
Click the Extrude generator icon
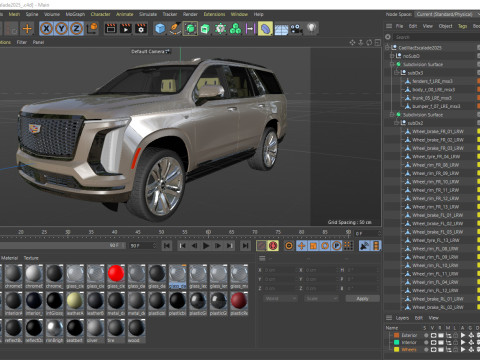click(205, 29)
